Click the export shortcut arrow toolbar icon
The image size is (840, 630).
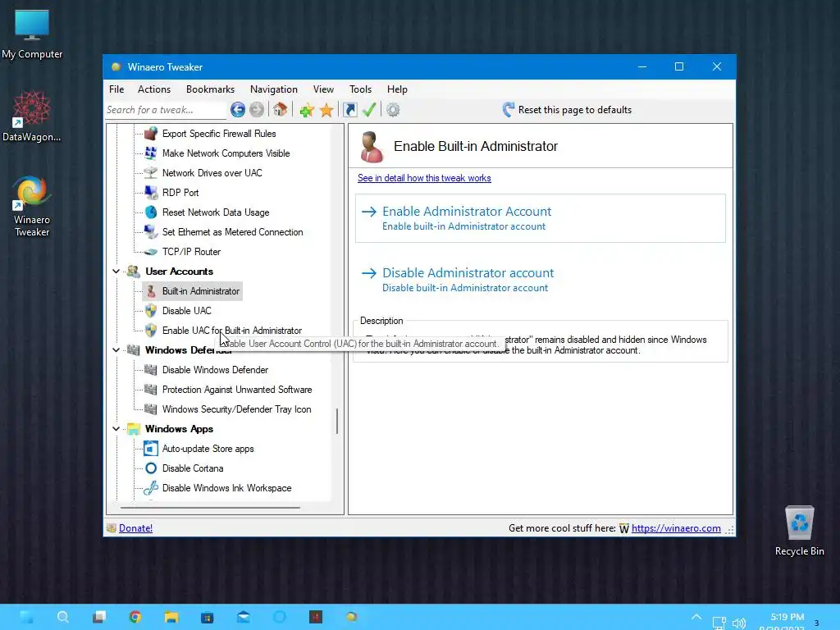point(349,110)
